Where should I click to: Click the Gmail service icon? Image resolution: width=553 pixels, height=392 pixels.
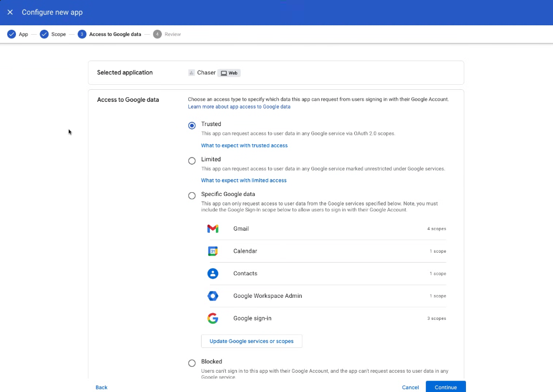coord(213,228)
